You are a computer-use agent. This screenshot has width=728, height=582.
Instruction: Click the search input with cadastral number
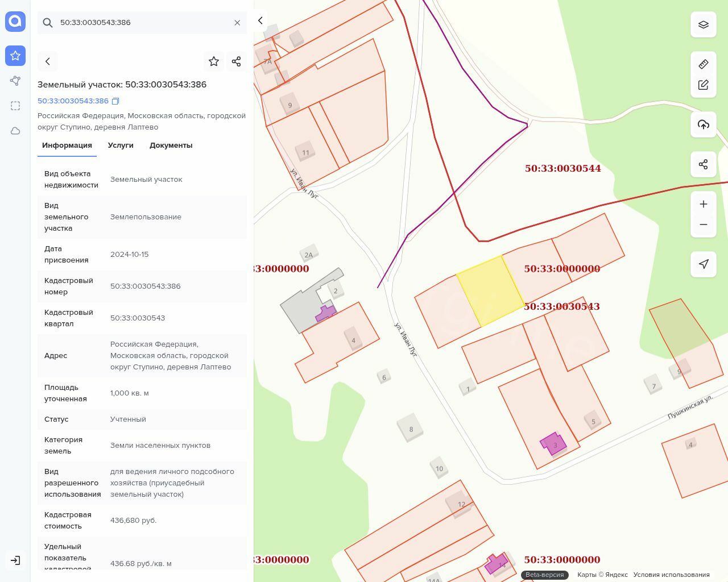click(x=142, y=23)
